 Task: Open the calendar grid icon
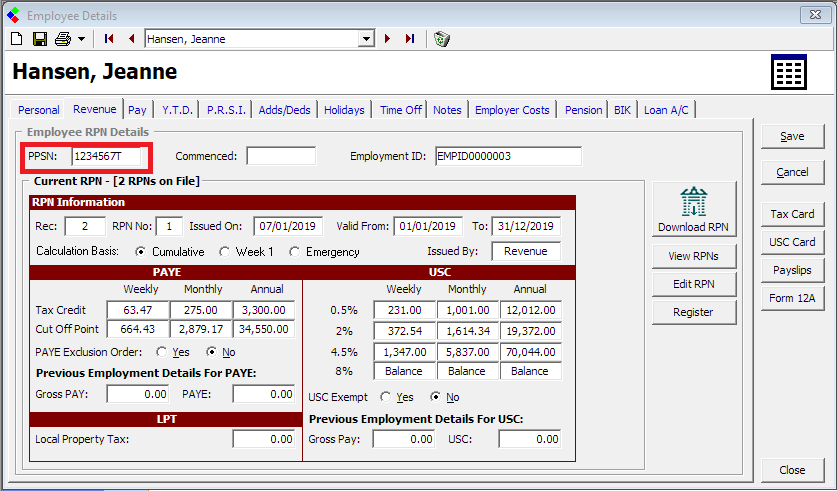788,73
